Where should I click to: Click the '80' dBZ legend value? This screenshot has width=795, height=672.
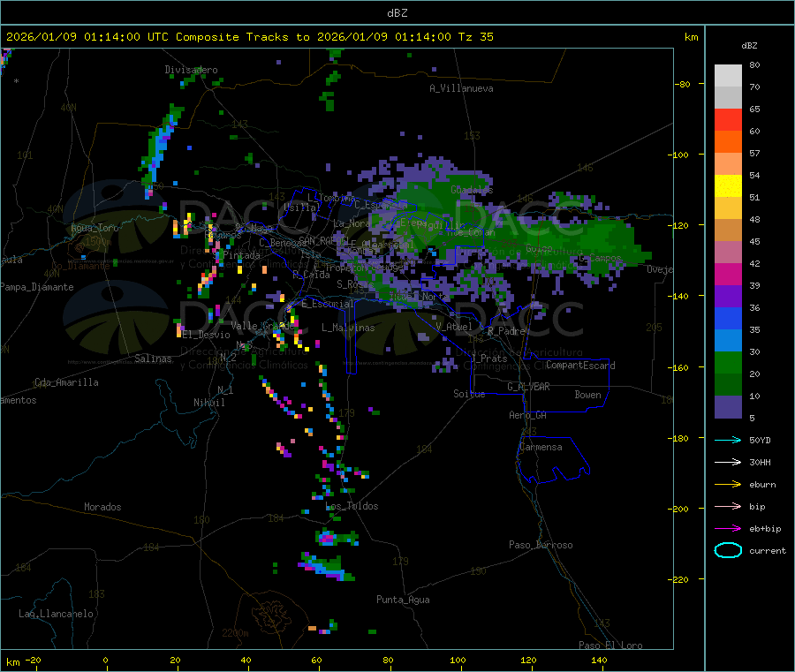[x=754, y=64]
